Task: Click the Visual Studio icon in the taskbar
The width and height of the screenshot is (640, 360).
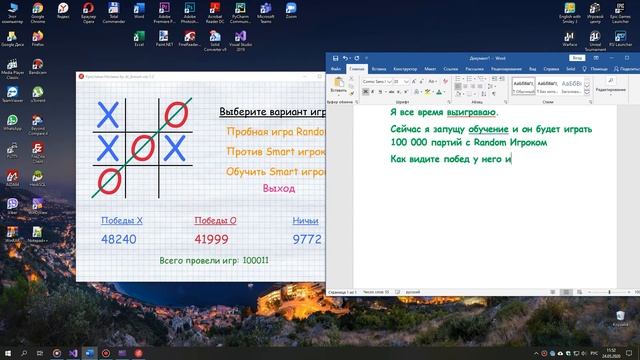Action: pyautogui.click(x=73, y=353)
